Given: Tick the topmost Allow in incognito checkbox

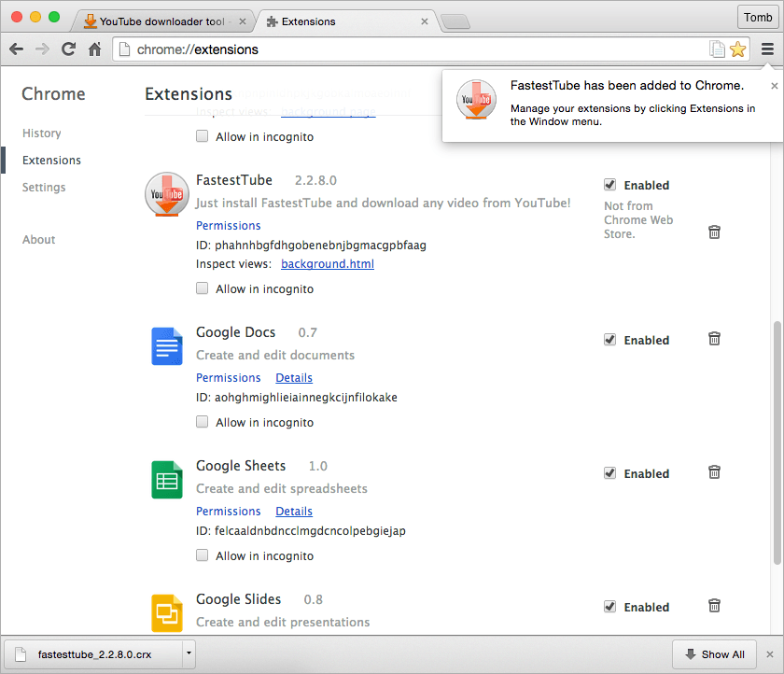Looking at the screenshot, I should [202, 136].
